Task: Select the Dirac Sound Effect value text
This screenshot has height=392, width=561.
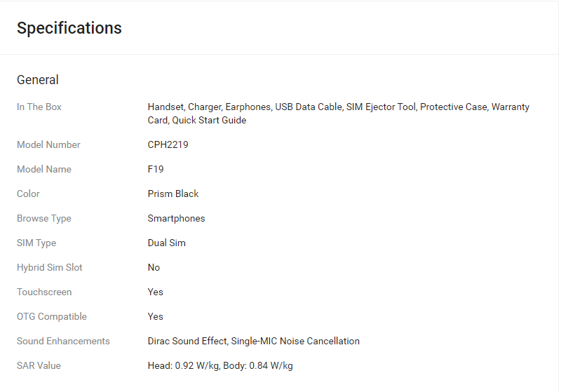Action: (x=187, y=342)
